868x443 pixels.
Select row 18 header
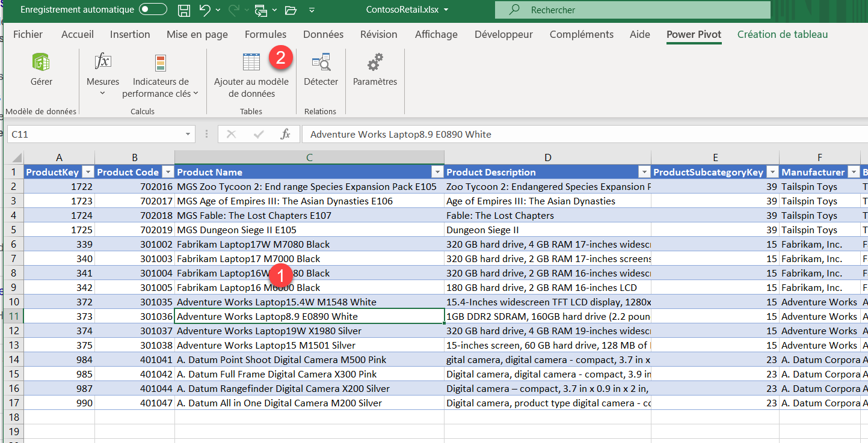pyautogui.click(x=13, y=417)
